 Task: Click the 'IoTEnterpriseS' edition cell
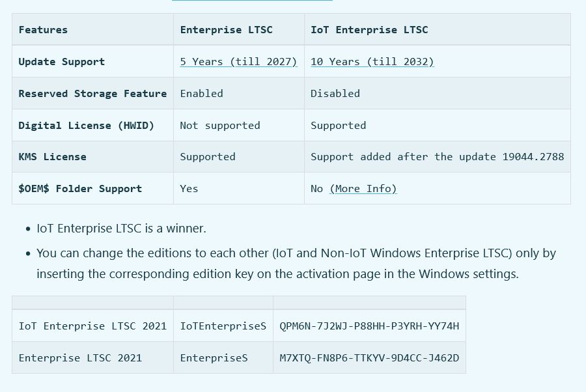pyautogui.click(x=223, y=326)
